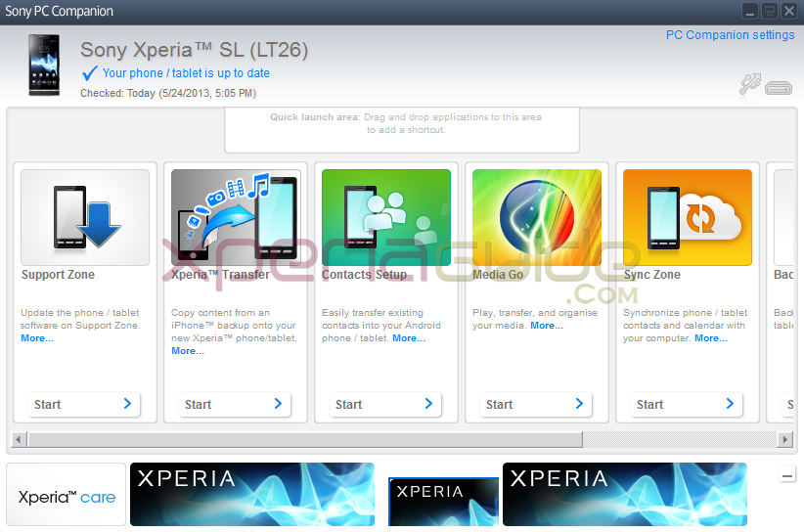Open the Media Go globe icon
The image size is (804, 532).
point(537,217)
